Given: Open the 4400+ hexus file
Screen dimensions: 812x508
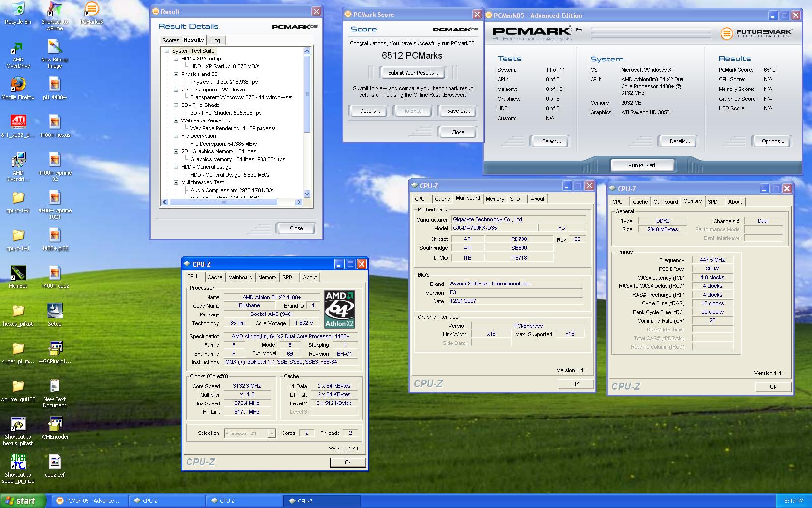Looking at the screenshot, I should pos(55,126).
